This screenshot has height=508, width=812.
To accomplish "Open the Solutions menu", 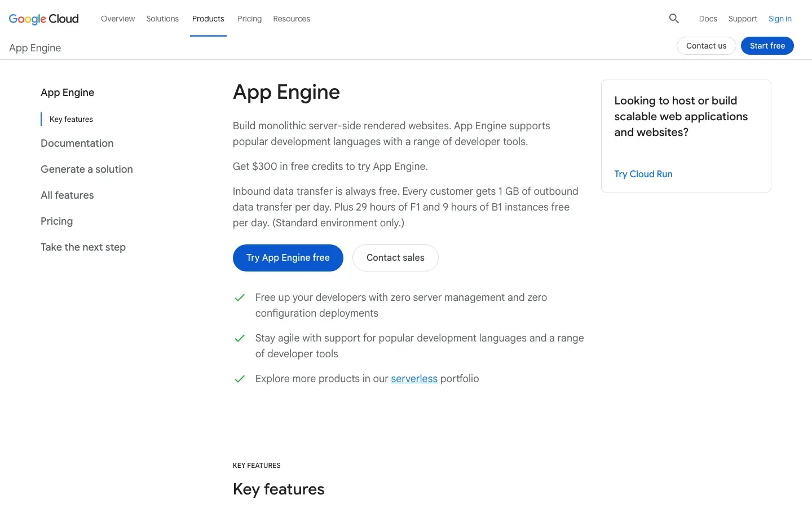I will [x=162, y=19].
